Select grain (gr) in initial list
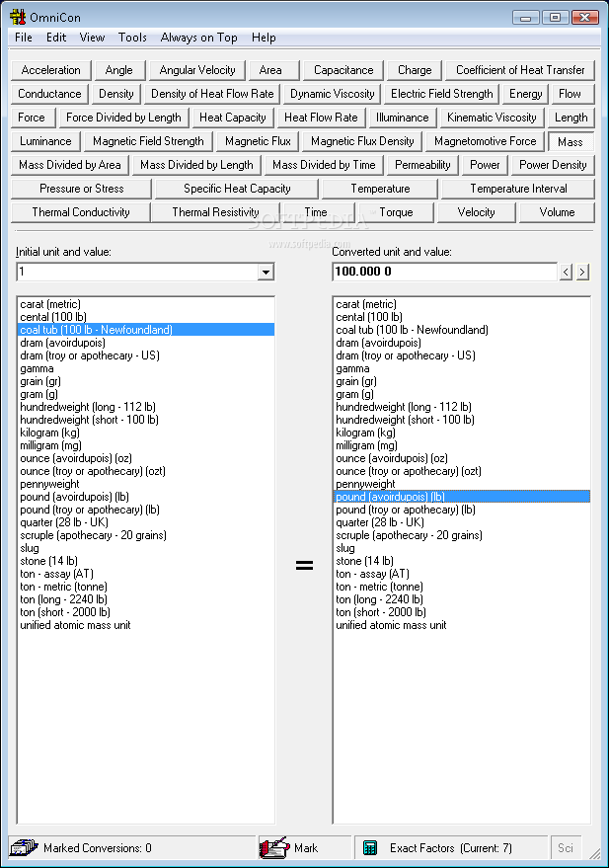Viewport: 609px width, 868px height. coord(146,381)
